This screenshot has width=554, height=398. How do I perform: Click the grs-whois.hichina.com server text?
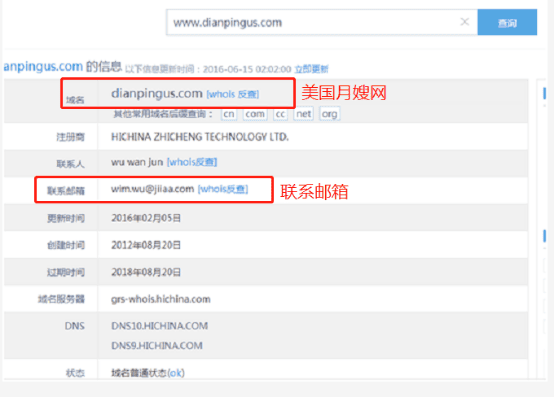pos(161,299)
